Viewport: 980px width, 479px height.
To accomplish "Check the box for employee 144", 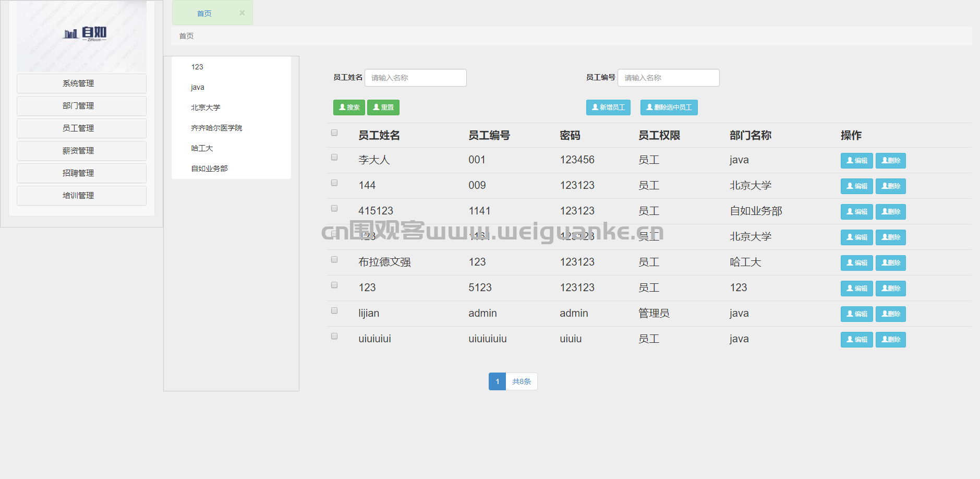I will [x=334, y=183].
